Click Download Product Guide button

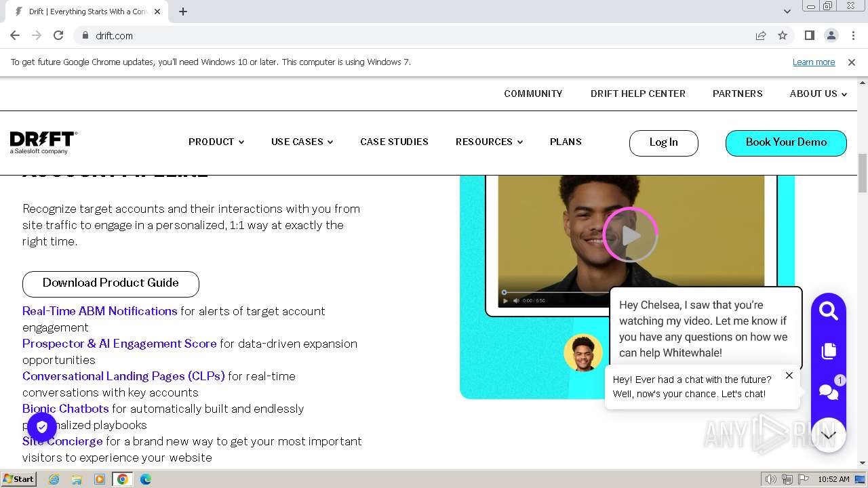[111, 283]
